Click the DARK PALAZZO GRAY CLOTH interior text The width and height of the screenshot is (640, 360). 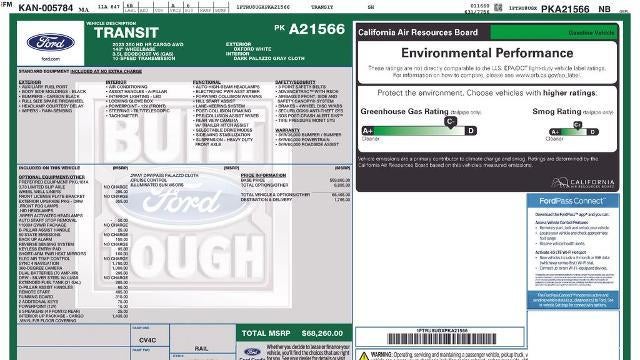(269, 59)
